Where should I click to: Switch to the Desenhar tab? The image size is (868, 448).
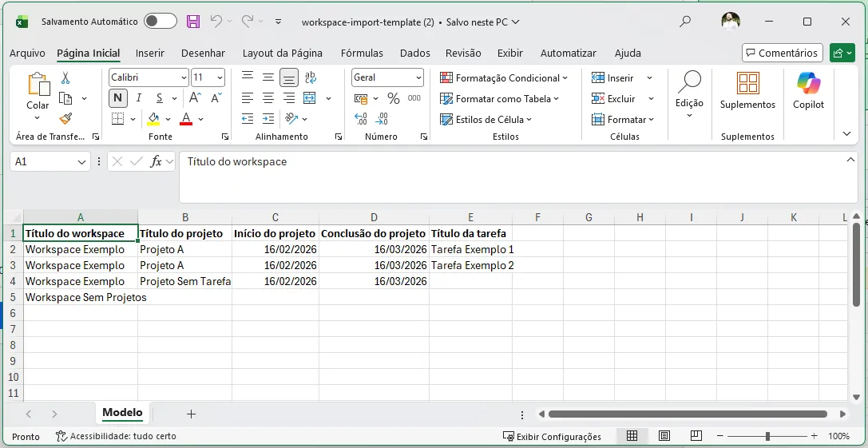point(203,54)
